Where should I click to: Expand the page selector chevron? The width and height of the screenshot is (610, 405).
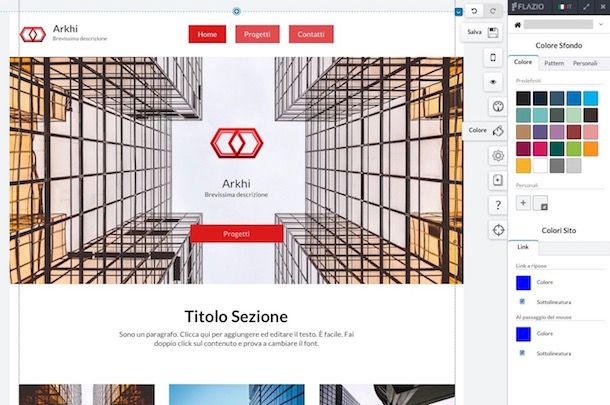pos(601,25)
